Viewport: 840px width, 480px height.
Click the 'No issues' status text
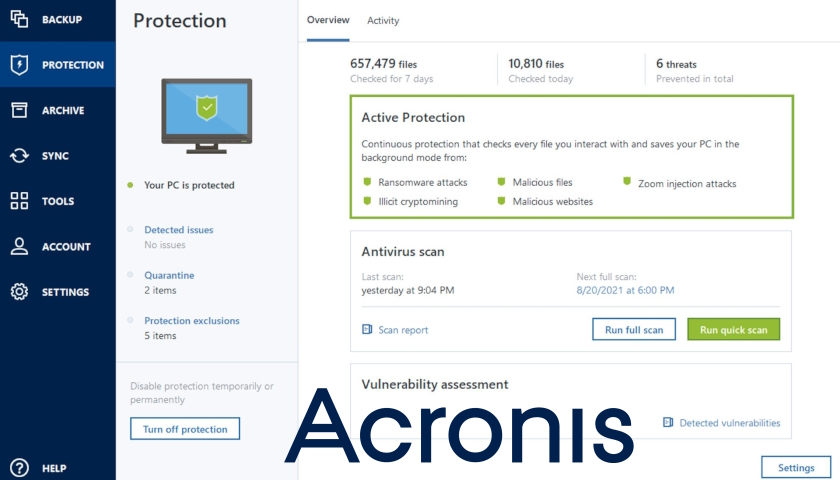(164, 244)
